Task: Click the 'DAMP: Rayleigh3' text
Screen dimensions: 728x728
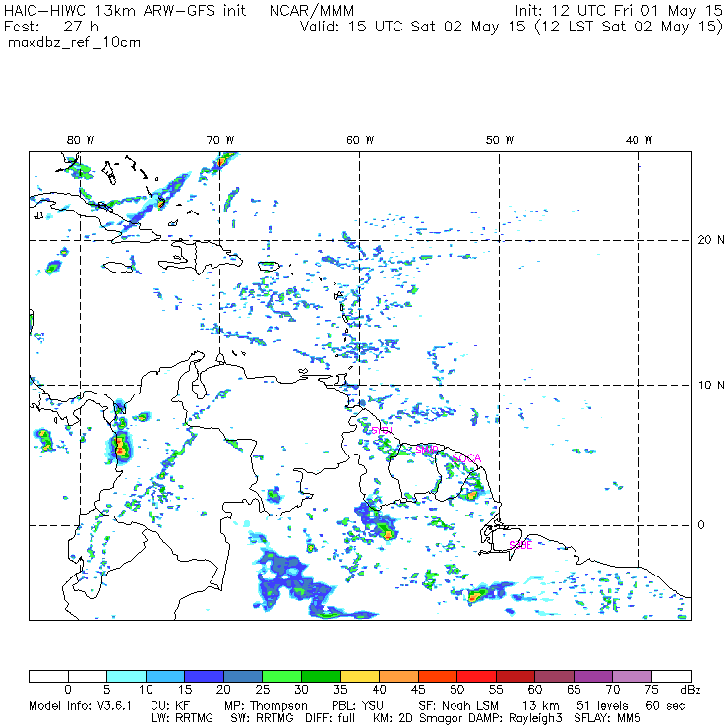Action: click(516, 719)
